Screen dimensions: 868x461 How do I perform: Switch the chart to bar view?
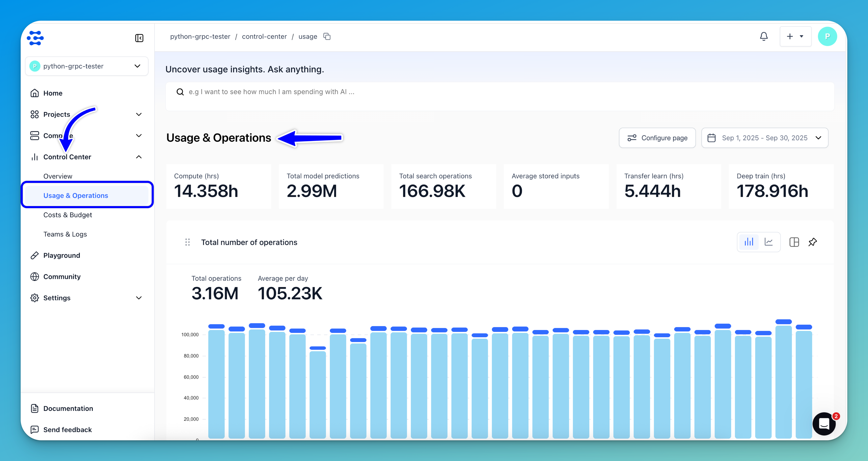tap(749, 242)
